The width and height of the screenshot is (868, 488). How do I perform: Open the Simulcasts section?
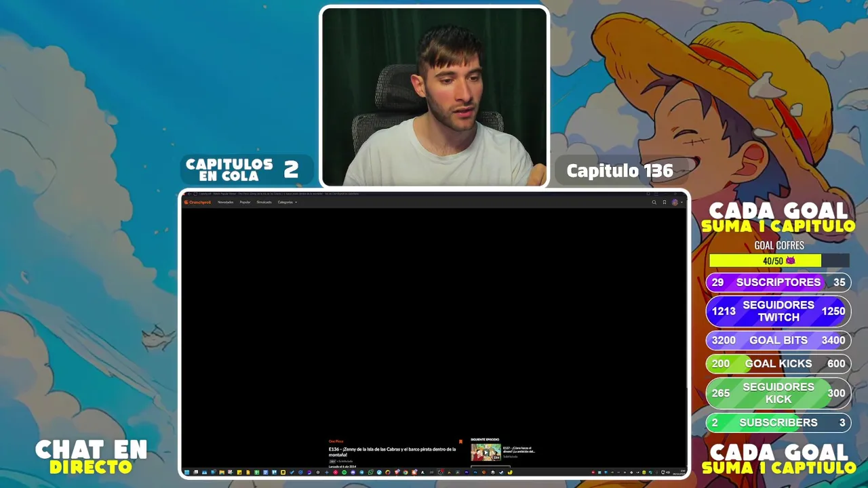tap(264, 202)
